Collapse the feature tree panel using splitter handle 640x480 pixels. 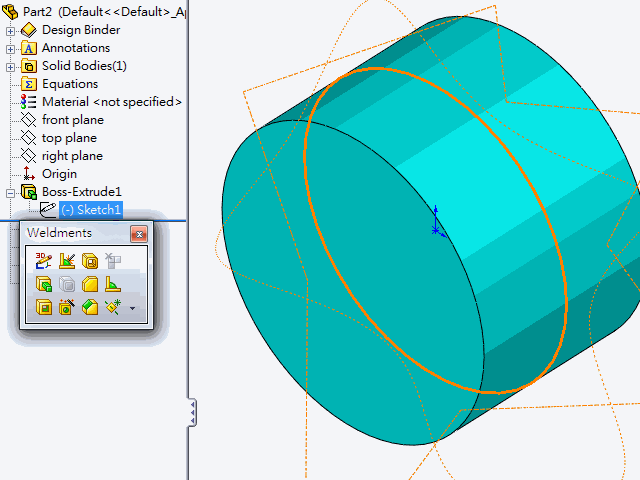click(192, 412)
